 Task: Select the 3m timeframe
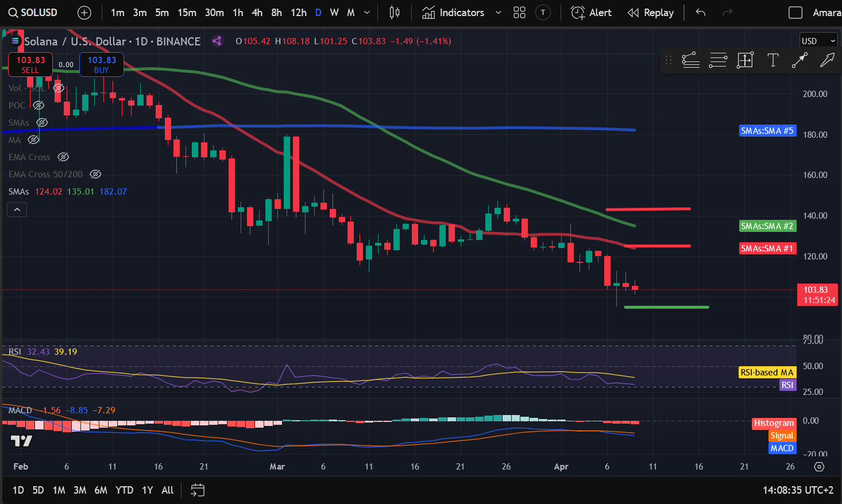(140, 13)
